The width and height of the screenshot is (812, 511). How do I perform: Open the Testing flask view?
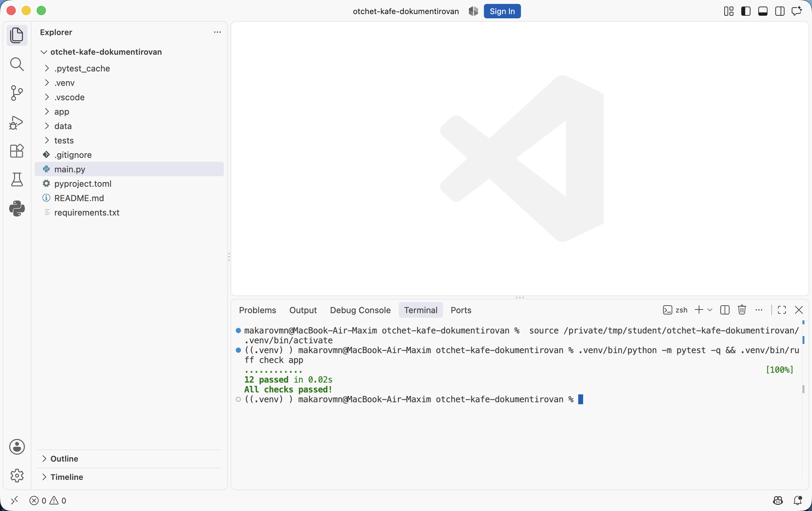[x=17, y=179]
